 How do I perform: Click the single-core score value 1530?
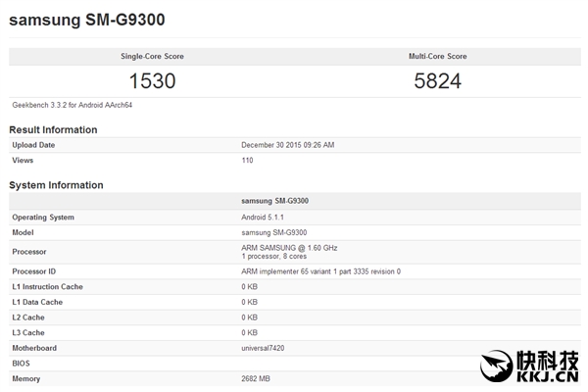pos(152,81)
